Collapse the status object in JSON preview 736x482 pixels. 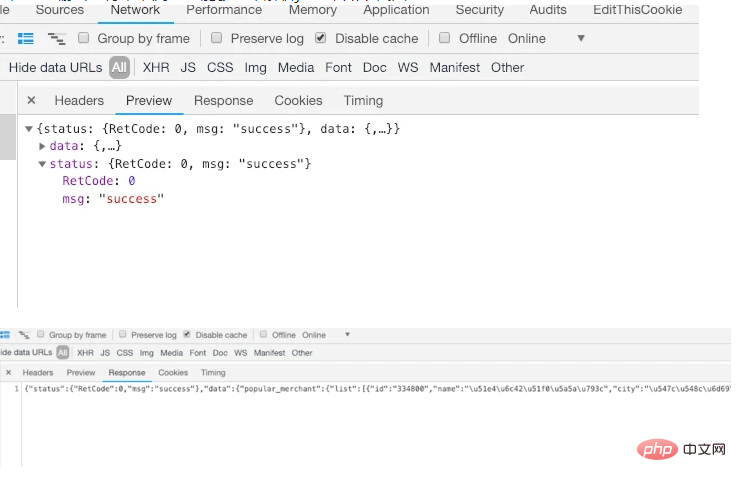tap(42, 164)
